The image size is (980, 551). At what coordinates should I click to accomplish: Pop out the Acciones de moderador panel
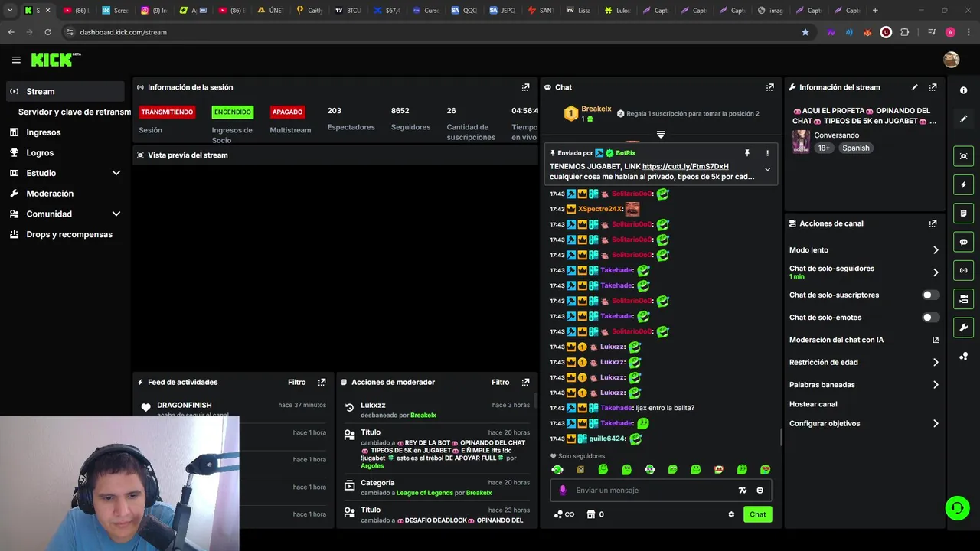[x=525, y=382]
